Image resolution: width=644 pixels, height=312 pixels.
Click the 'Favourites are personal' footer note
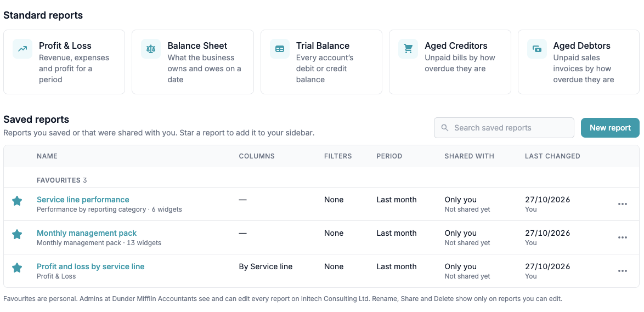(283, 299)
